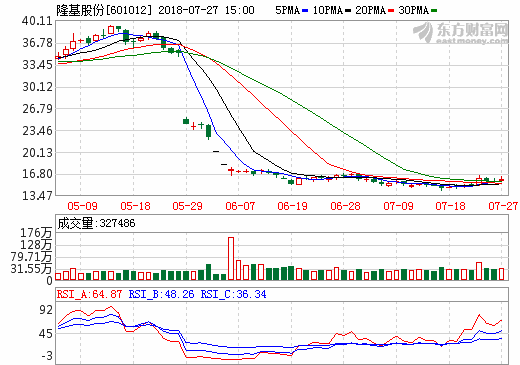Click the price axis value 36.78
520x365 pixels.
[x=37, y=43]
